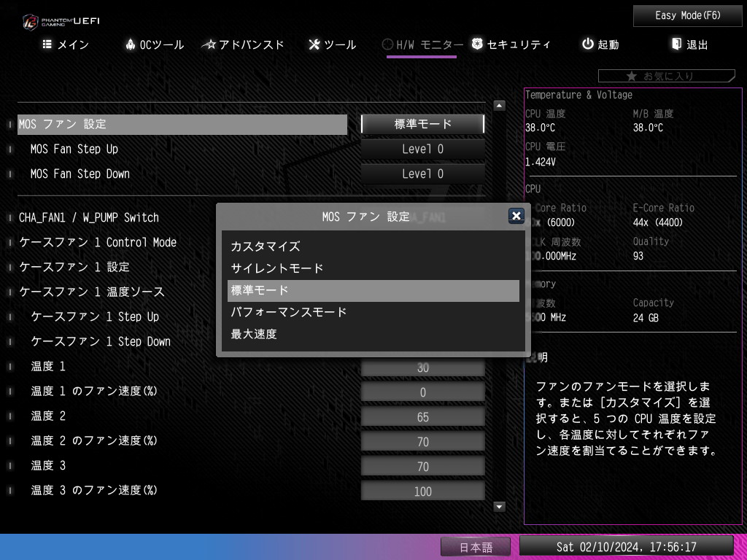747x560 pixels.
Task: Pick 最大速度 from the list
Action: (254, 334)
